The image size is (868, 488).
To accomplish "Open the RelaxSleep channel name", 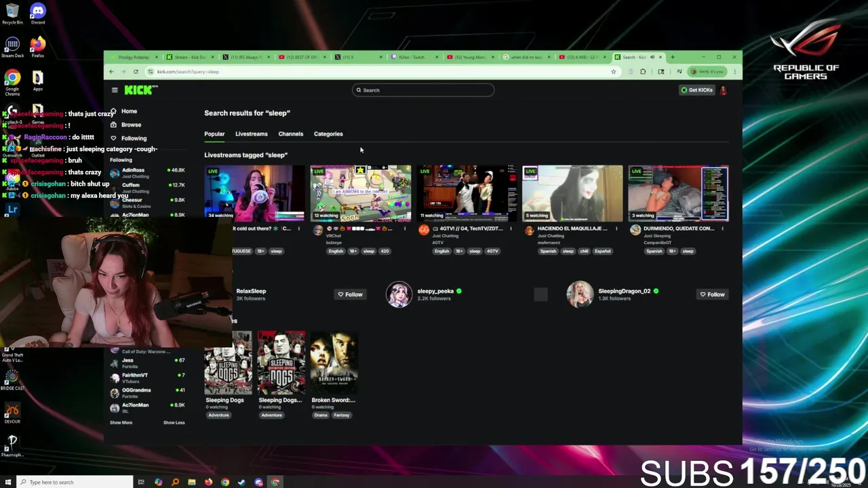I will point(251,291).
